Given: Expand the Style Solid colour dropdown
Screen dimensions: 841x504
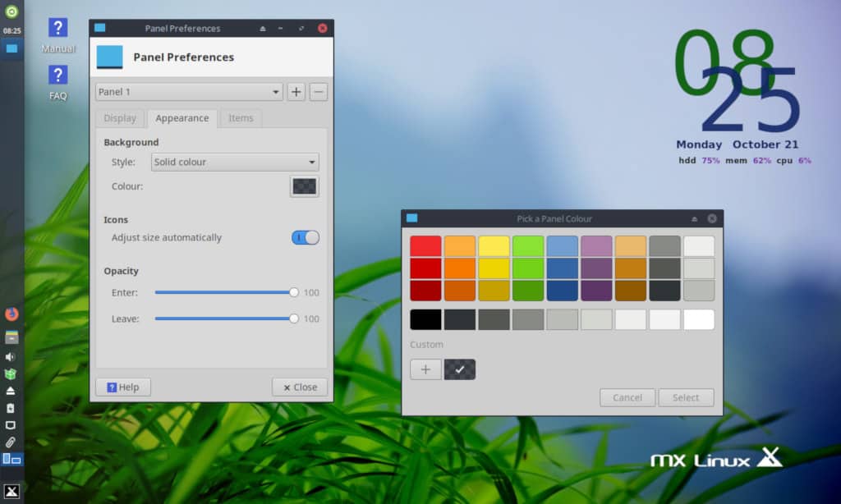Looking at the screenshot, I should (x=235, y=162).
